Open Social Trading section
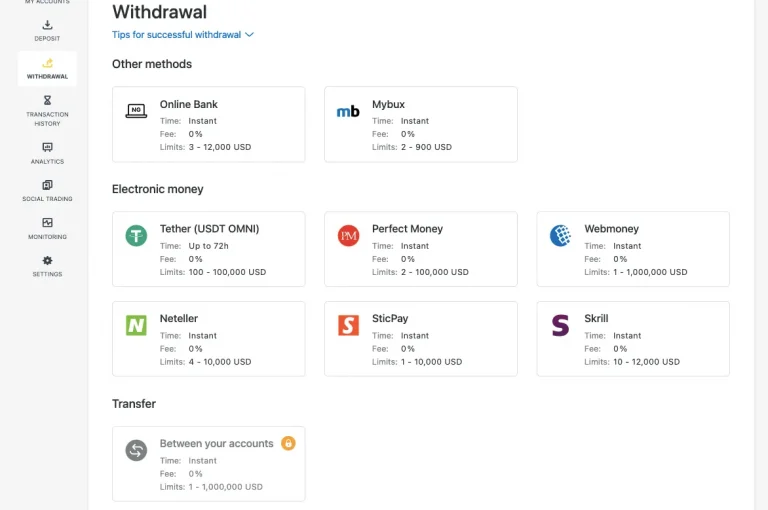768x510 pixels. point(47,190)
